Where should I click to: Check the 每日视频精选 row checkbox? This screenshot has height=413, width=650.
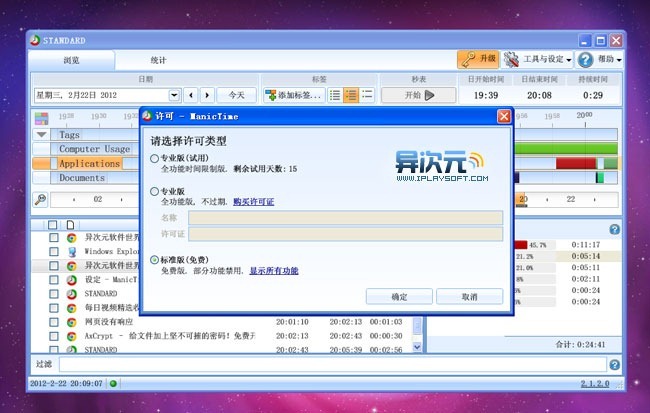[54, 308]
